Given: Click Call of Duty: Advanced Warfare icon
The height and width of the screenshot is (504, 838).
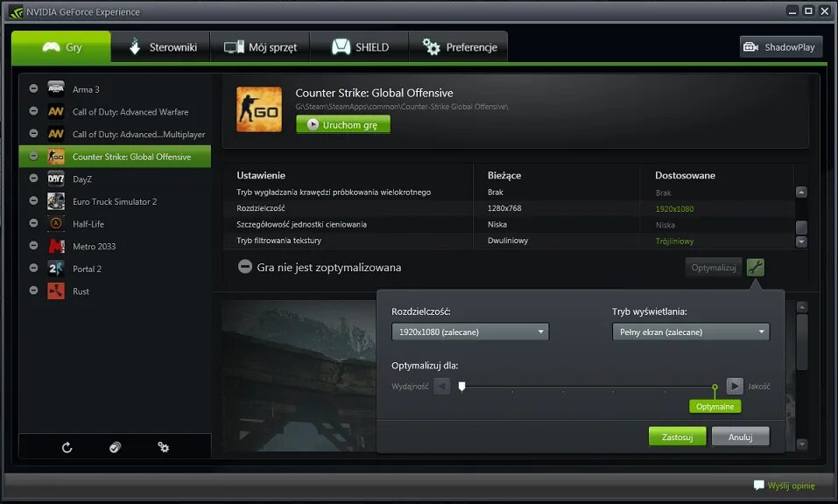Looking at the screenshot, I should tap(55, 111).
